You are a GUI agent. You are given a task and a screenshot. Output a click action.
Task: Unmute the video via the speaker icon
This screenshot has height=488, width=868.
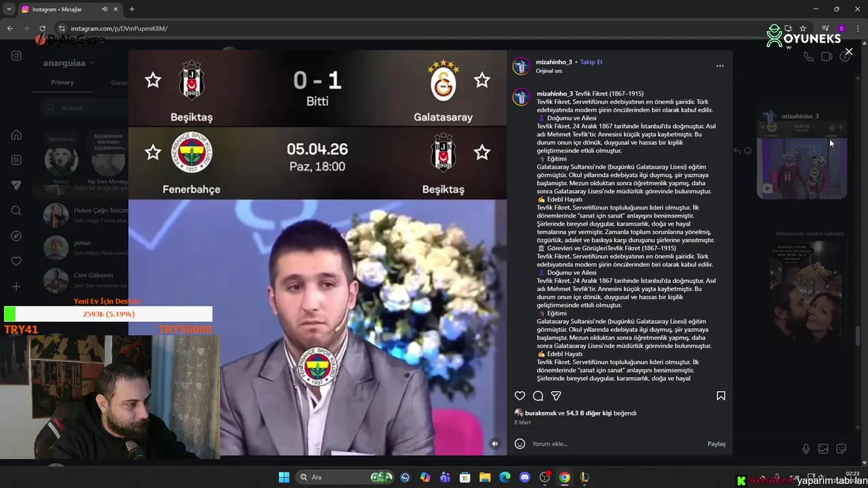click(x=494, y=444)
